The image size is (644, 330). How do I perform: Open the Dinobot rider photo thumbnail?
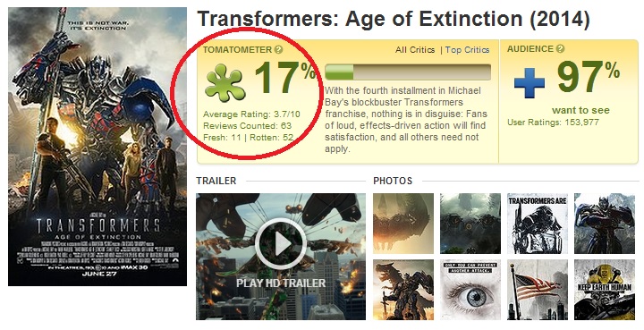pos(403,290)
